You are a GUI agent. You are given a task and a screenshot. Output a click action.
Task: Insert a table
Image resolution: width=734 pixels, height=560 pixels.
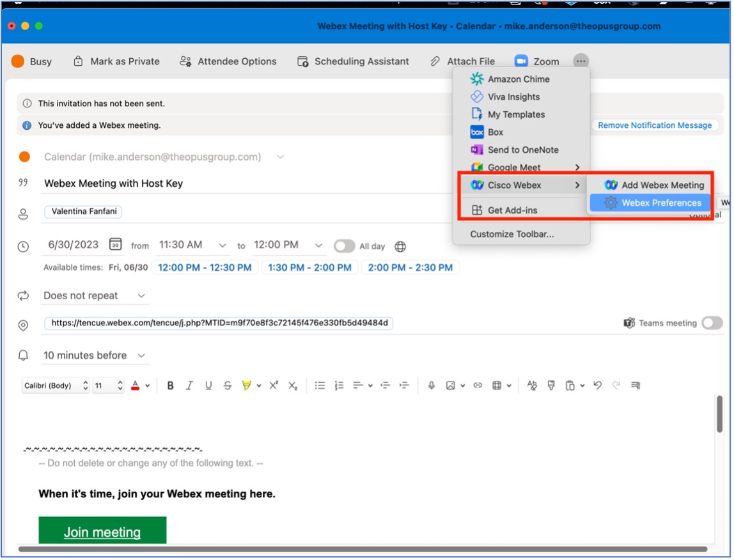tap(497, 386)
